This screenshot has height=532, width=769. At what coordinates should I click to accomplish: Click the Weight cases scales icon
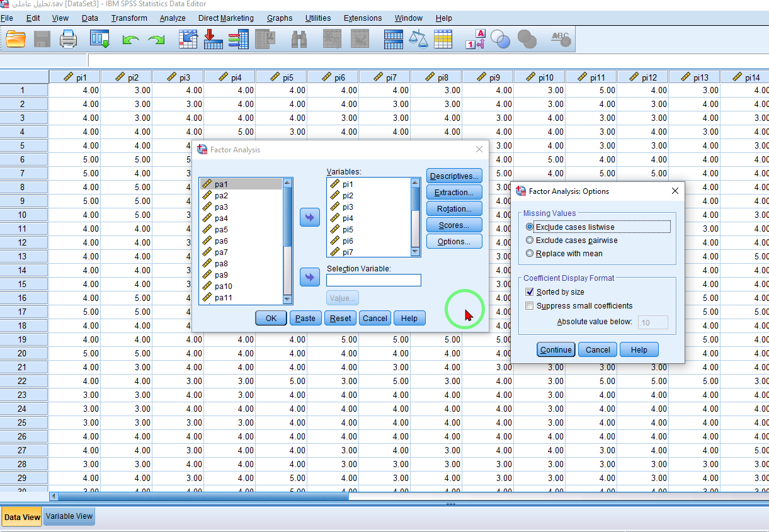418,40
